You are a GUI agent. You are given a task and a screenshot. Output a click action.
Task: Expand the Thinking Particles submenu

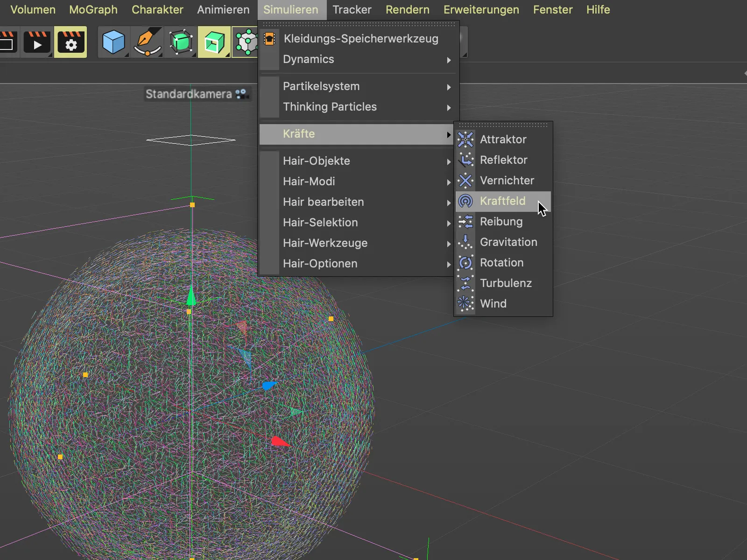coord(359,107)
